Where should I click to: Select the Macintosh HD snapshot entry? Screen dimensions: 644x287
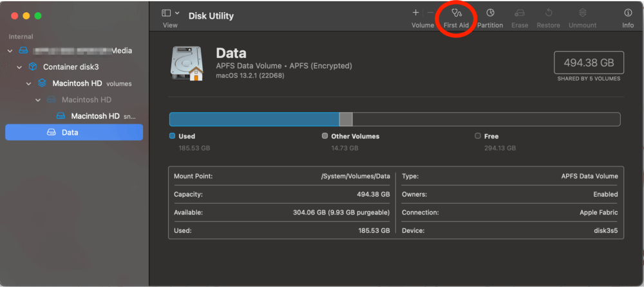95,116
